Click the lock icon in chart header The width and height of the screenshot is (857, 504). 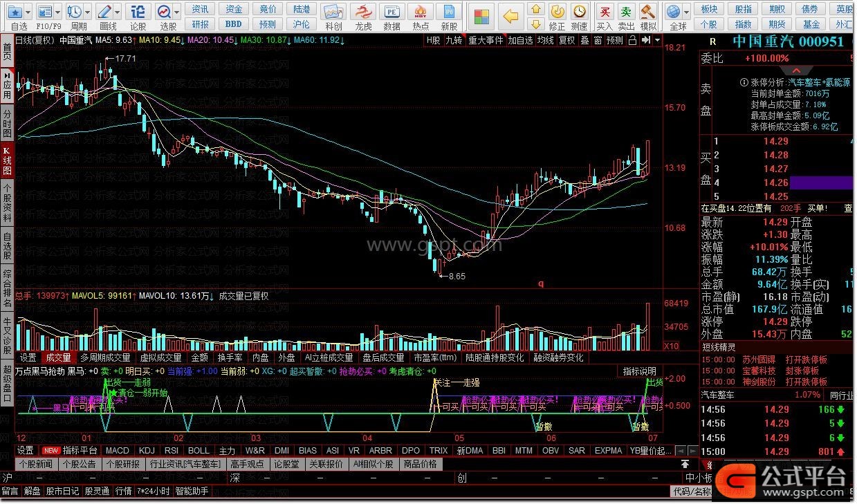[632, 40]
